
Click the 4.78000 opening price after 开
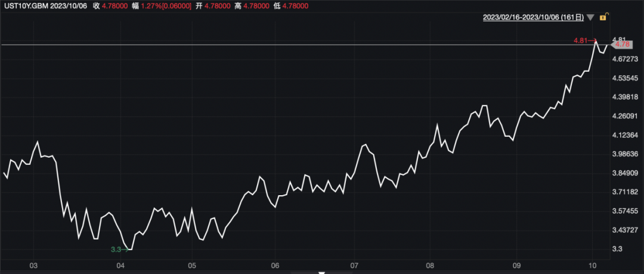217,6
